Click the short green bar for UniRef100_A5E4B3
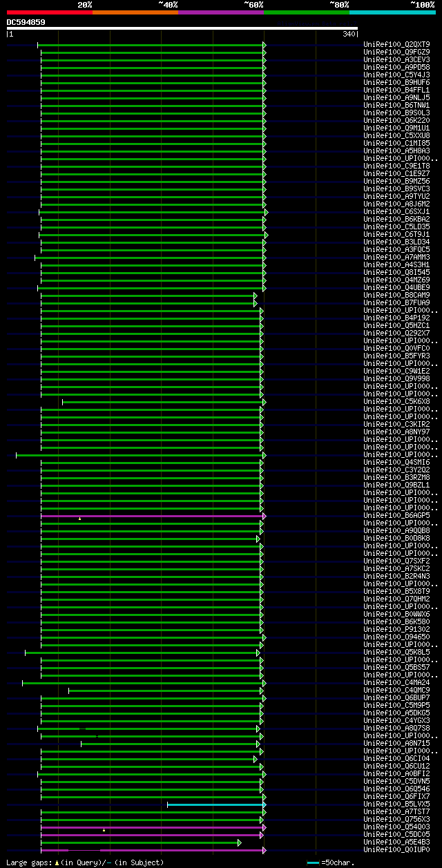 click(140, 842)
